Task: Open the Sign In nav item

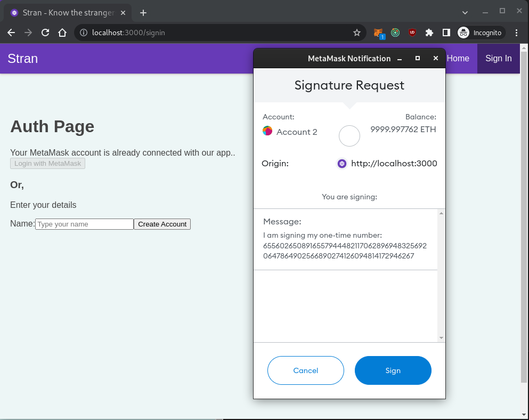Action: click(498, 59)
